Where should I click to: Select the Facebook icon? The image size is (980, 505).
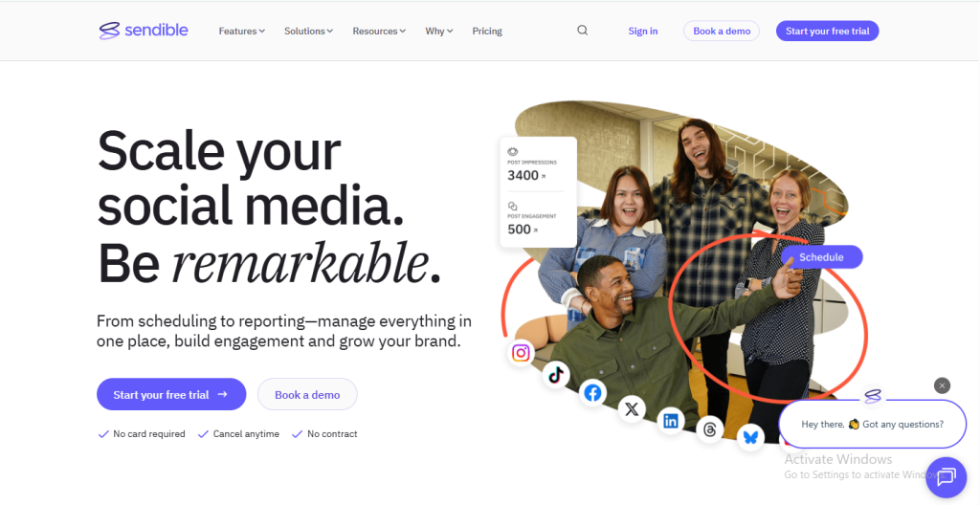coord(593,392)
